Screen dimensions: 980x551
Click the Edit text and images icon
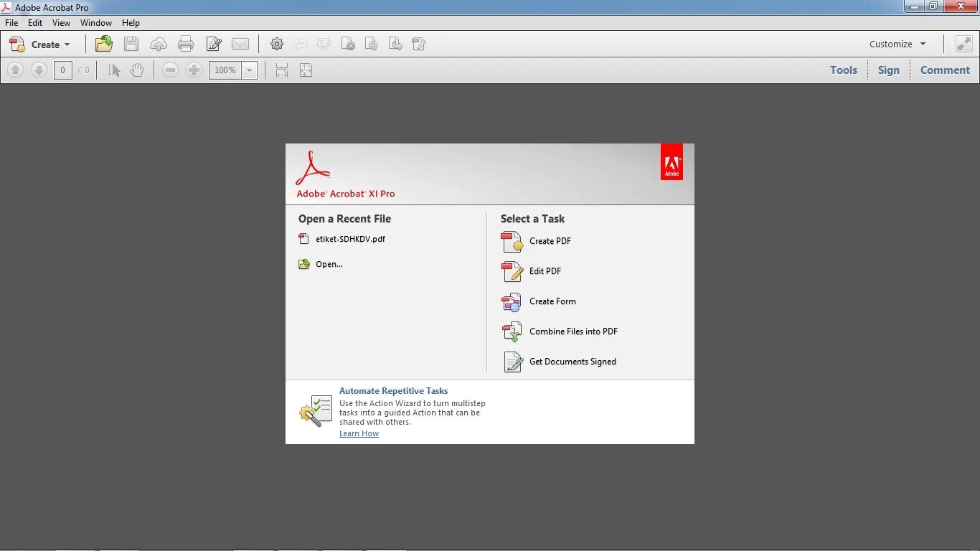click(214, 44)
